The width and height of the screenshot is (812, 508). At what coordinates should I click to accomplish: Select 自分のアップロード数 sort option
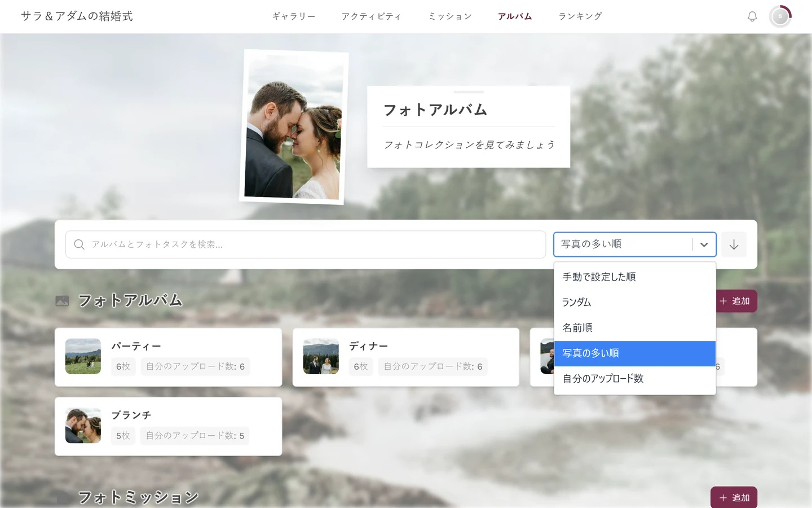pos(635,379)
